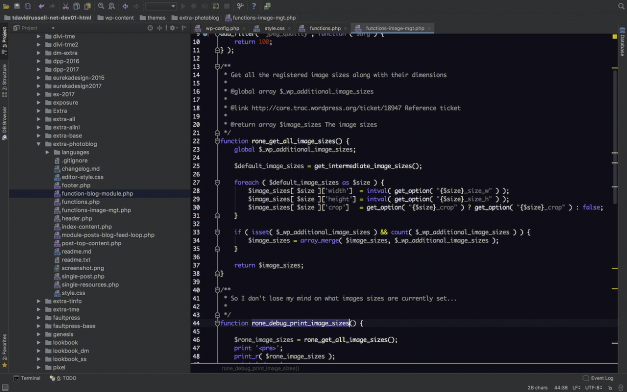Toggle the Structure tool window side tab
This screenshot has height=392, width=627.
click(x=4, y=81)
